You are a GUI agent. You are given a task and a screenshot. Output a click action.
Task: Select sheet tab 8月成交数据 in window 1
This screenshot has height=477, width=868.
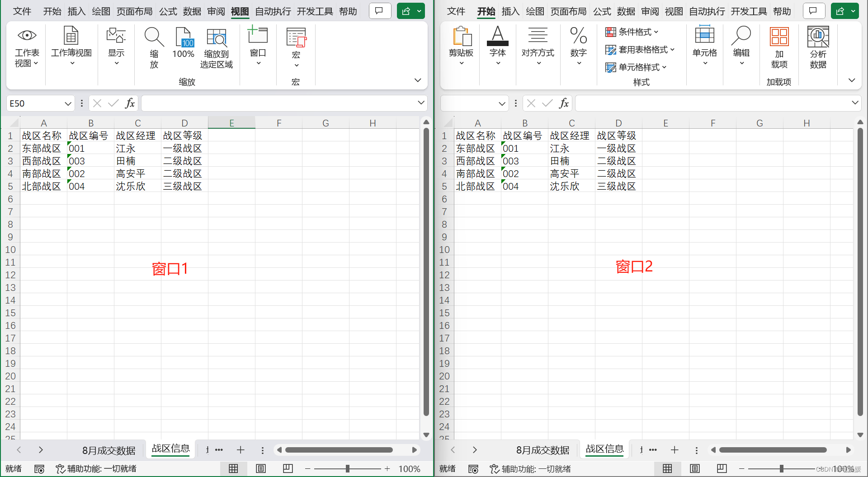click(x=108, y=450)
